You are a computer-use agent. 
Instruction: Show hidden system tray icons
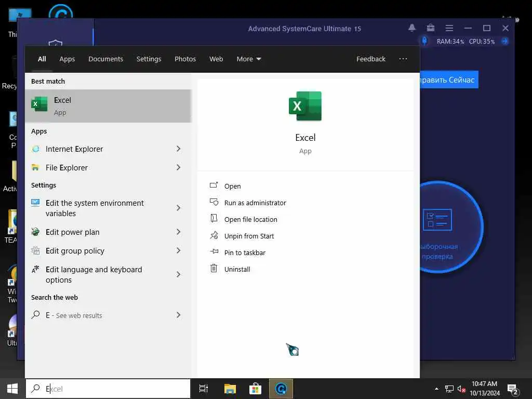point(436,389)
